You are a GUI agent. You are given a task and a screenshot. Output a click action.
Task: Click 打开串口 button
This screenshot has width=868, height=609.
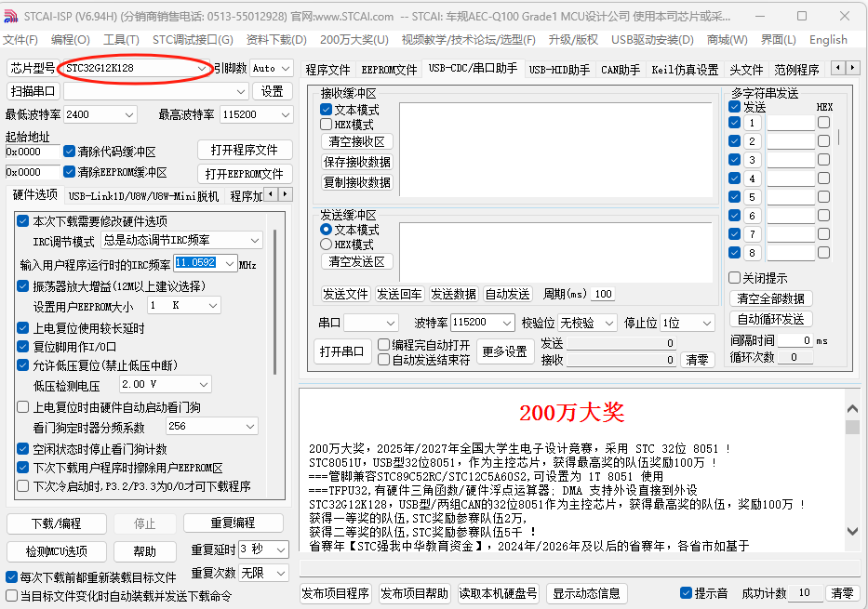[x=341, y=351]
